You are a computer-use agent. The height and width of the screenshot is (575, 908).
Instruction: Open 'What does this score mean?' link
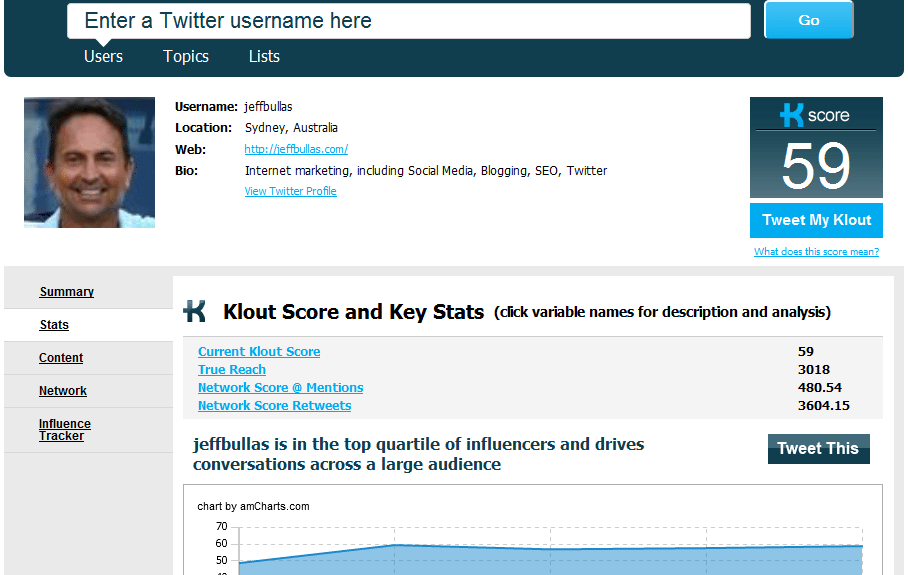816,251
